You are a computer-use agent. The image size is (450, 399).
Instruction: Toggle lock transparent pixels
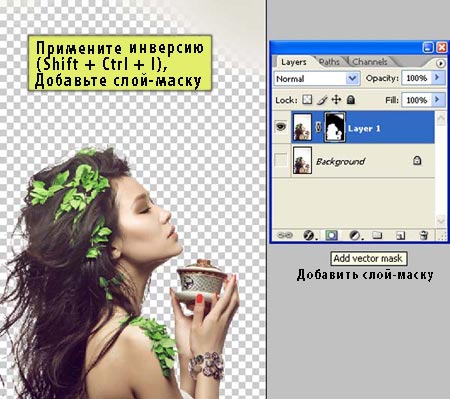coord(307,100)
